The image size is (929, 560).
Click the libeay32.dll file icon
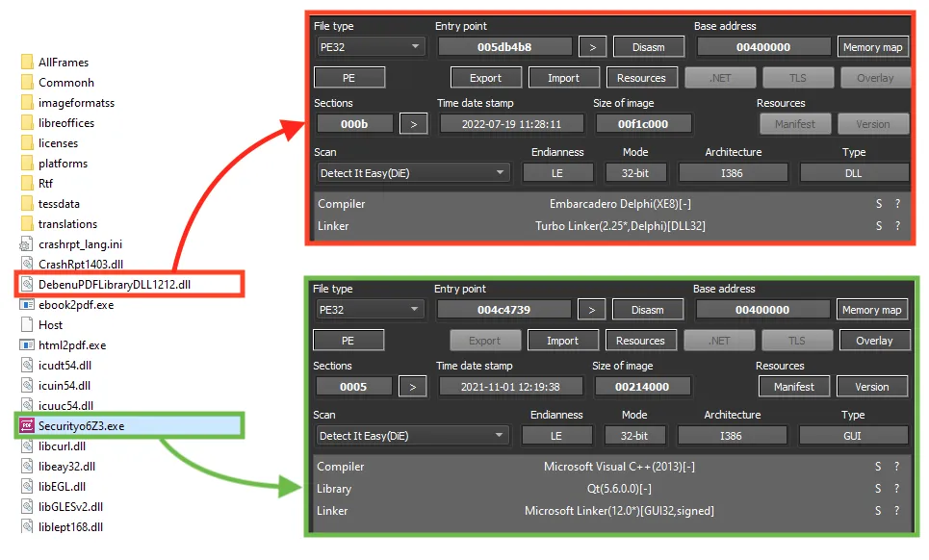27,466
